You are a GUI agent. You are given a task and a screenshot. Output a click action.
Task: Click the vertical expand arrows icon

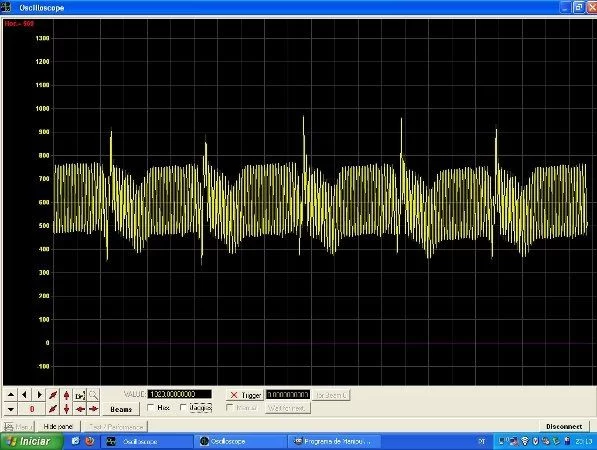(66, 395)
